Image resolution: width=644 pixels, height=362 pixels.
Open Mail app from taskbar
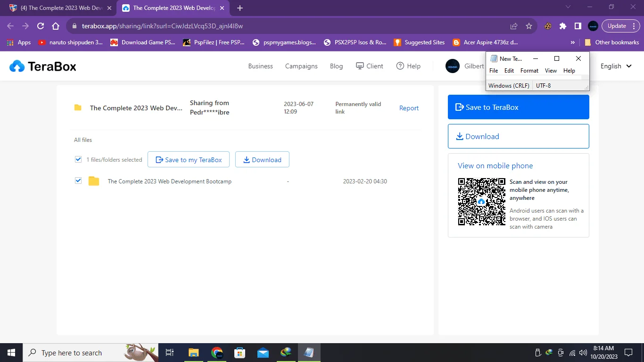pyautogui.click(x=263, y=353)
